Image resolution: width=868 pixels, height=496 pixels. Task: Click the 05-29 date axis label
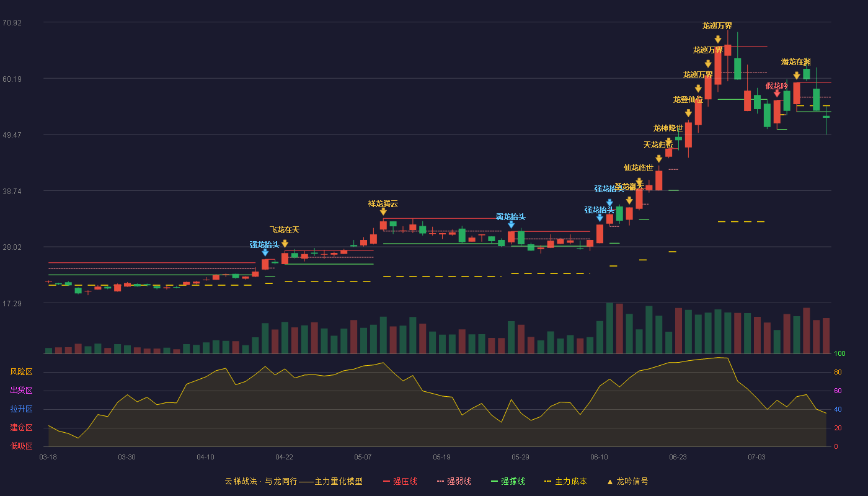click(520, 457)
